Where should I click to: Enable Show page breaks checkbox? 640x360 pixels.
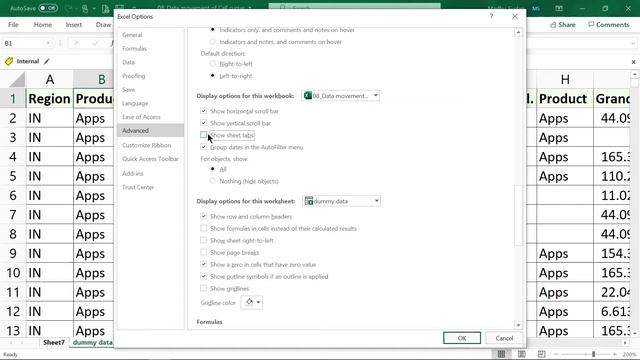[204, 252]
